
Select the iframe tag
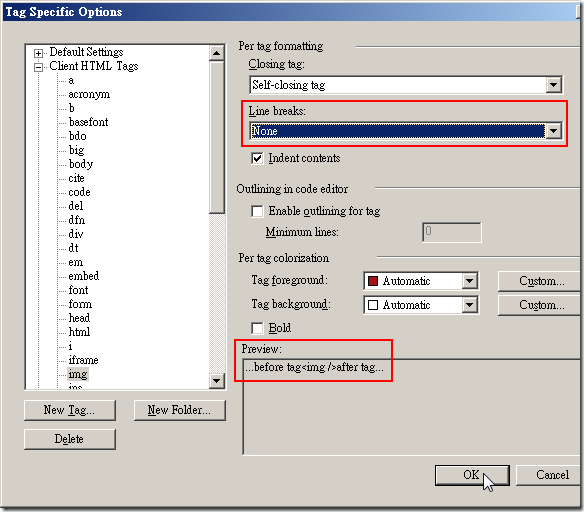click(x=83, y=360)
